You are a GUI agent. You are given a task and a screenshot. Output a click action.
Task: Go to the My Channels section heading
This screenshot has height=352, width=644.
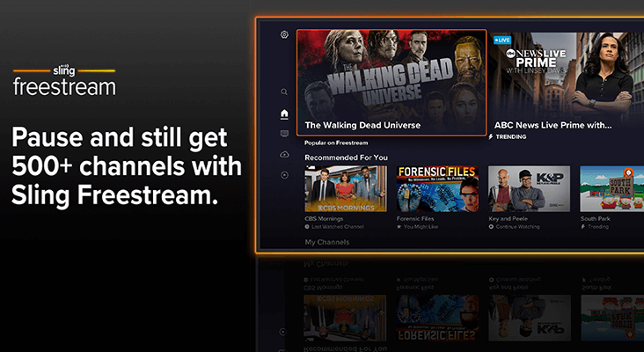pos(326,241)
